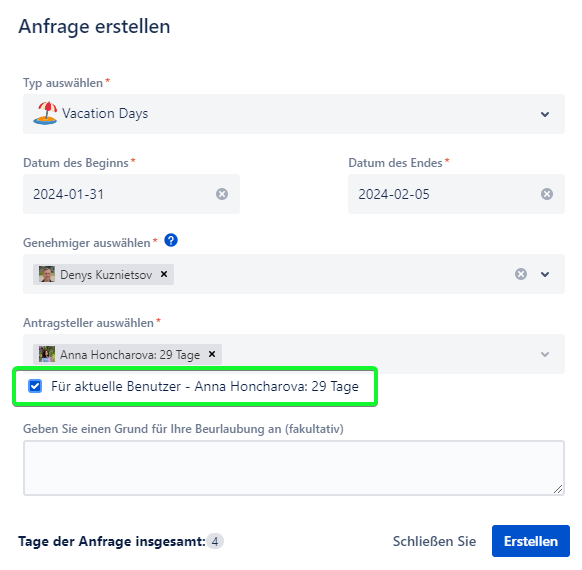Screen dimensions: 582x570
Task: Focus the Datum des Endes field
Action: [x=457, y=194]
